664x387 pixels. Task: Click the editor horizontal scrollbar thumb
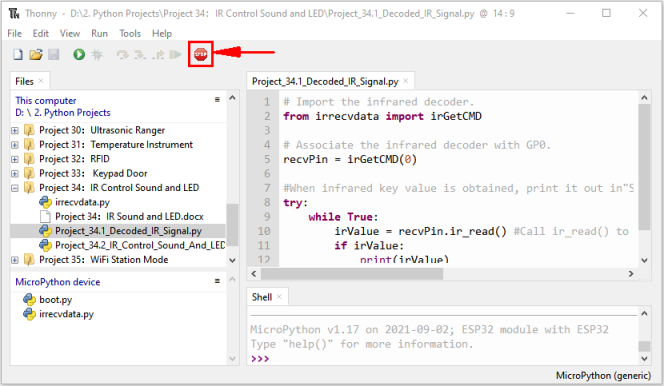(x=352, y=274)
